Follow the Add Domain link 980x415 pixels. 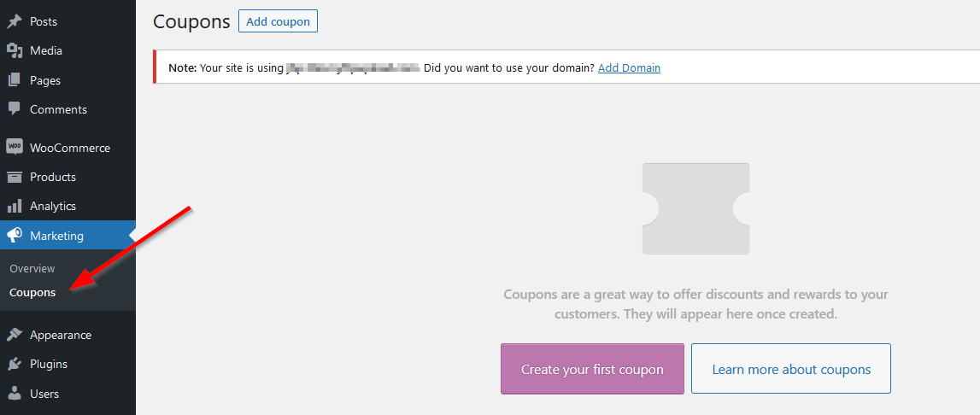630,67
